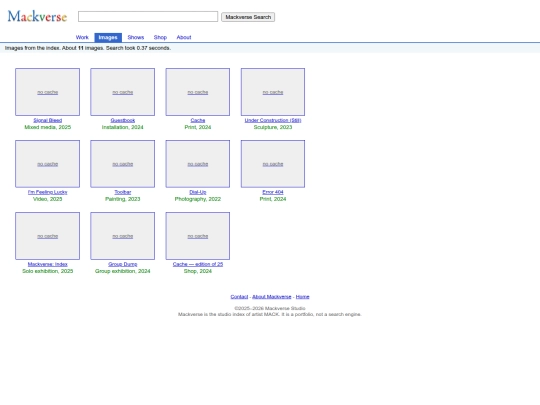Screen dimensions: 540x405
Task: Click the 'Shop, 2024' caption
Action: pyautogui.click(x=198, y=271)
